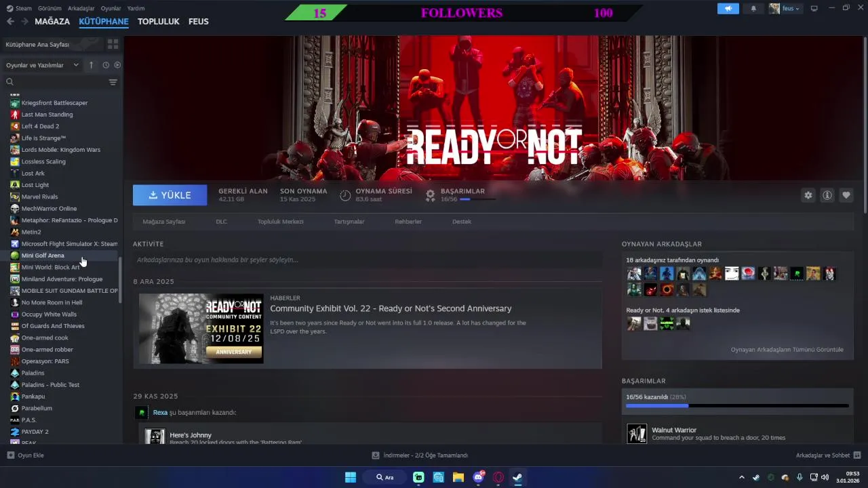Toggle ready-to-play filter icon
The image size is (868, 488).
coord(117,65)
